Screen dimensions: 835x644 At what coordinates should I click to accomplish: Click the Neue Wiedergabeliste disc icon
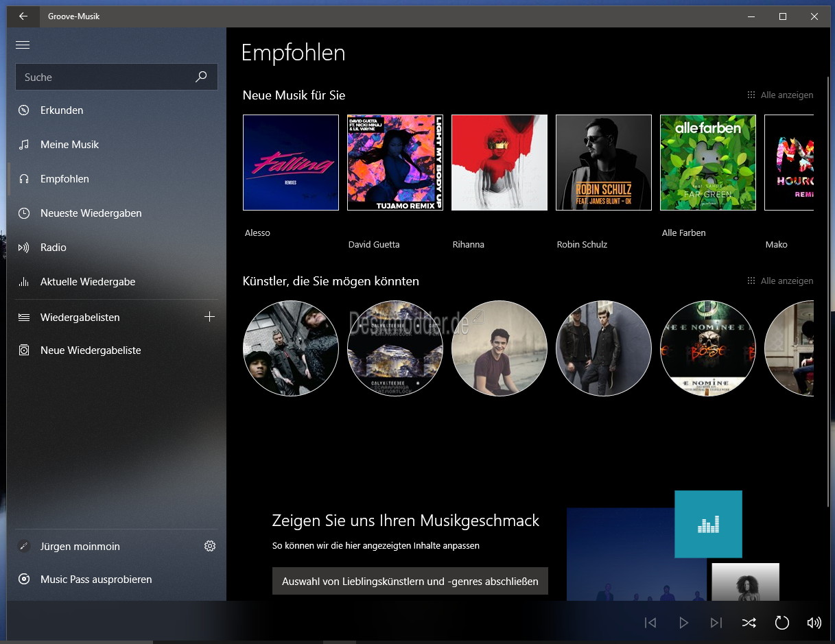[24, 350]
